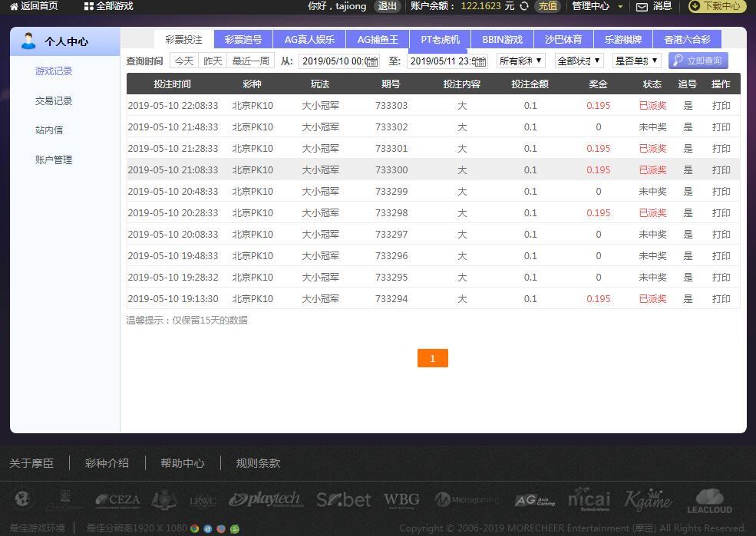The width and height of the screenshot is (756, 536).
Task: Click the home icon beside 返回首页
Action: pos(14,6)
